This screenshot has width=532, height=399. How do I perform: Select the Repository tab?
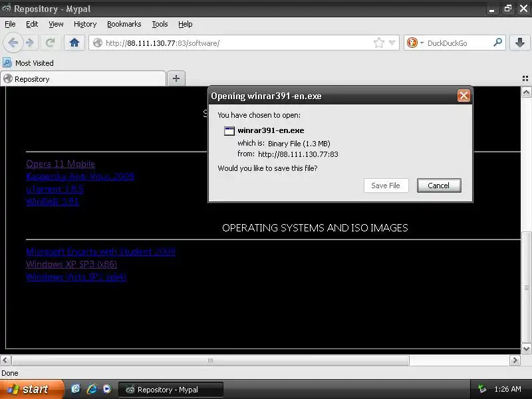point(84,78)
